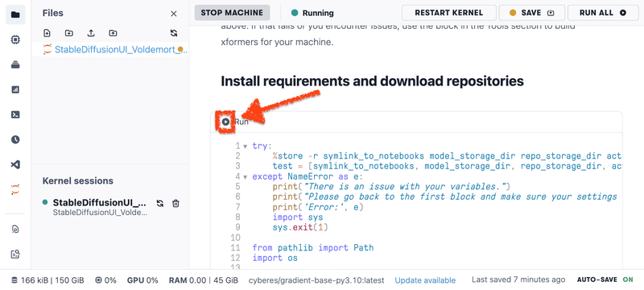Click the Kernel sessions heading
Screen dimensions: 644x290
pos(77,180)
